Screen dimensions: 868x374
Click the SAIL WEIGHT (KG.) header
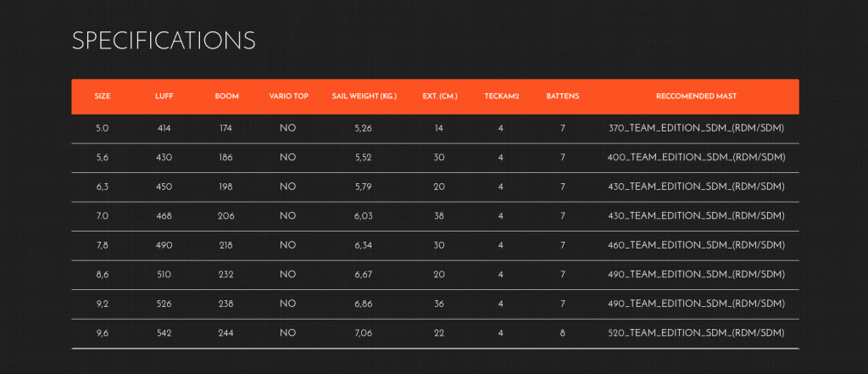364,97
